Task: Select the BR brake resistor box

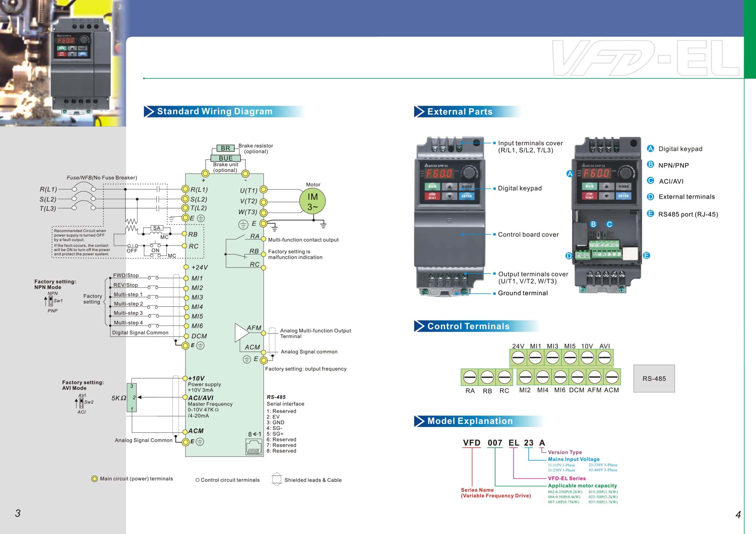Action: [x=226, y=148]
